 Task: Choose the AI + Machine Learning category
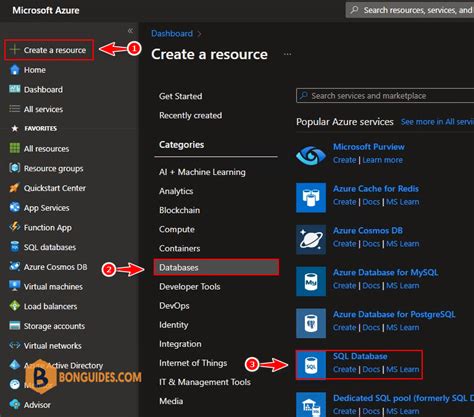coord(202,172)
